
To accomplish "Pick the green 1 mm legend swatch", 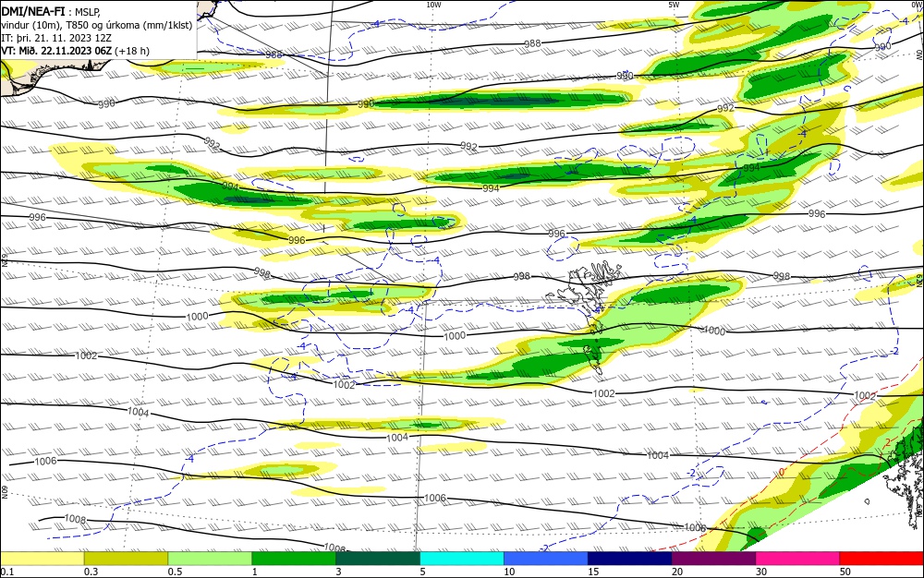I will click(x=294, y=559).
